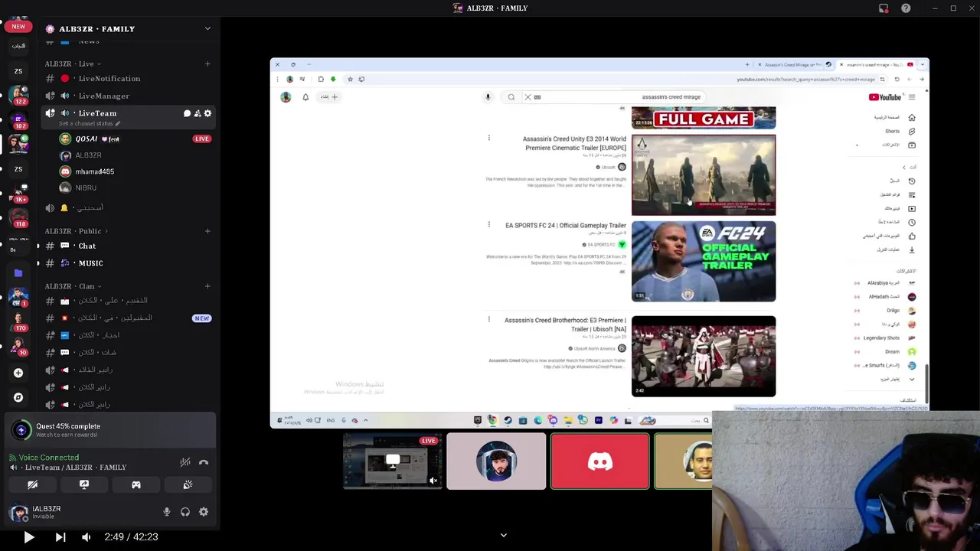Open the LiveNotification channel

128,79
